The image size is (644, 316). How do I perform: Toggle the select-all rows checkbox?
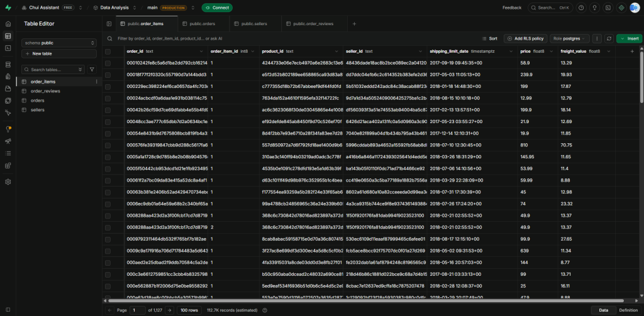coord(108,52)
